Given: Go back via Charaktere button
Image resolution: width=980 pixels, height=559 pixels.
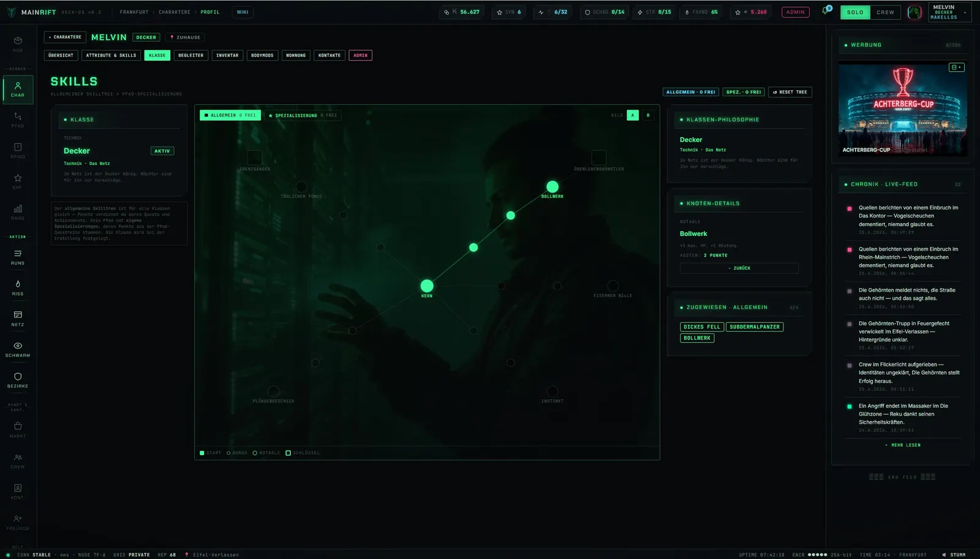Looking at the screenshot, I should 65,37.
